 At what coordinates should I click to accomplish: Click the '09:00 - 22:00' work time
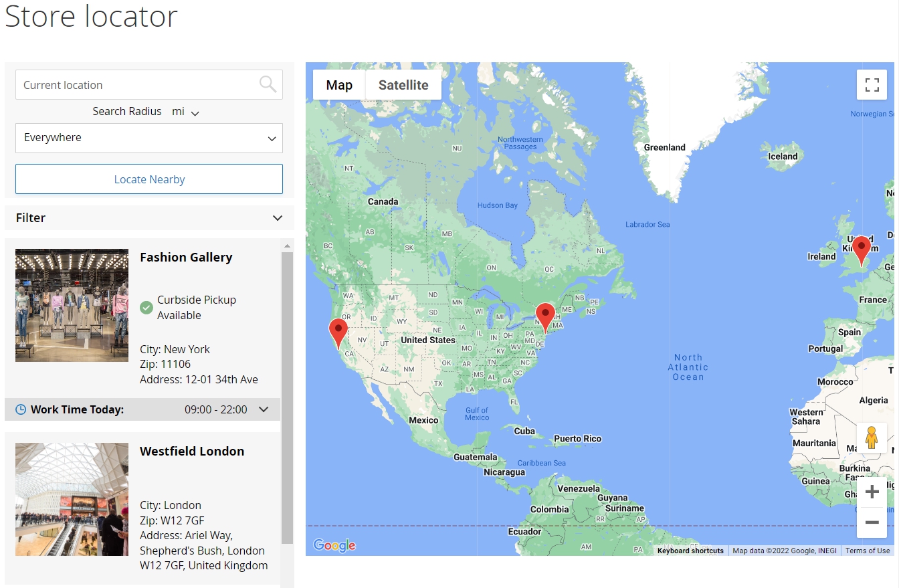click(216, 409)
